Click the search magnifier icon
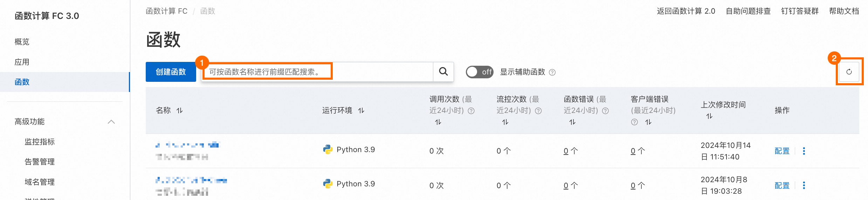Image resolution: width=868 pixels, height=200 pixels. 443,72
